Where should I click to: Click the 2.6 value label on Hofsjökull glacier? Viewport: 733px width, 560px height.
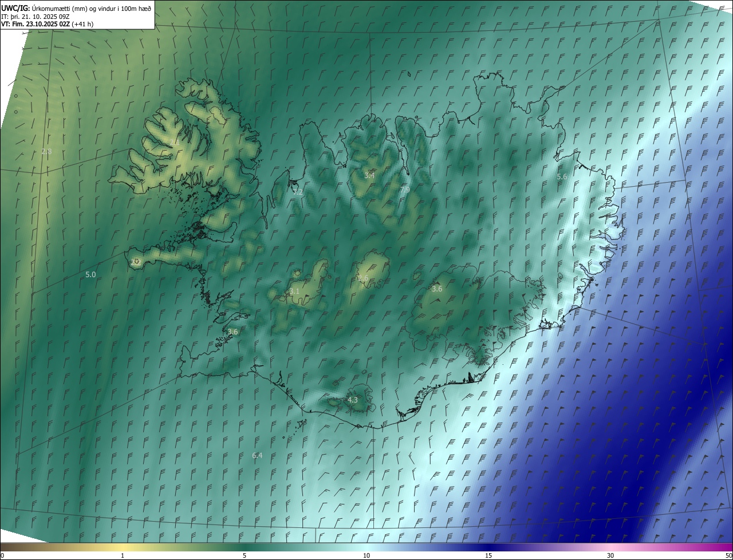coord(363,278)
